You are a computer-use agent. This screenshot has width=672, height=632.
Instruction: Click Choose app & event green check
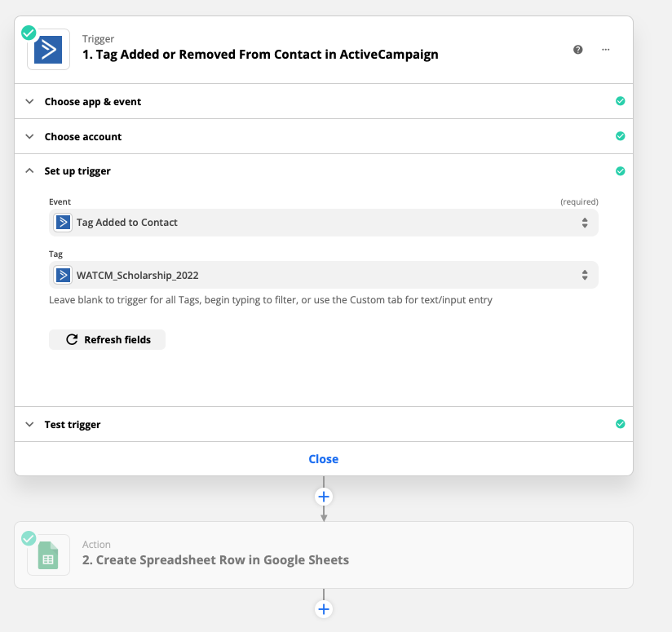[620, 101]
